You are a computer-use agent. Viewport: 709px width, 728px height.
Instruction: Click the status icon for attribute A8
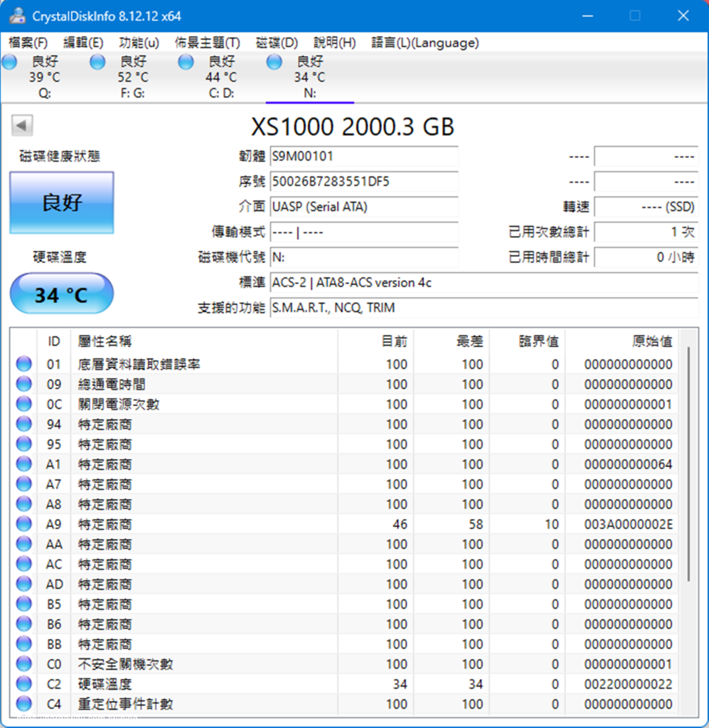coord(23,504)
